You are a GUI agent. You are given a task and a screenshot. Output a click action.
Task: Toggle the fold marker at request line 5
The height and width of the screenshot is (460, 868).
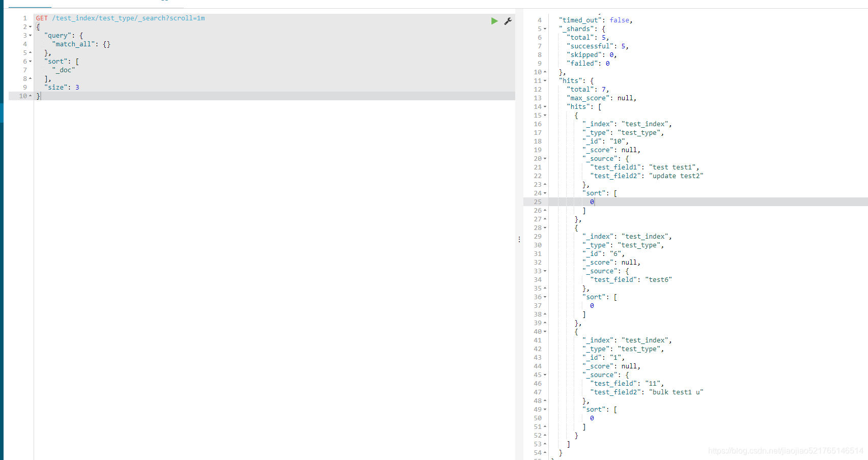[31, 52]
